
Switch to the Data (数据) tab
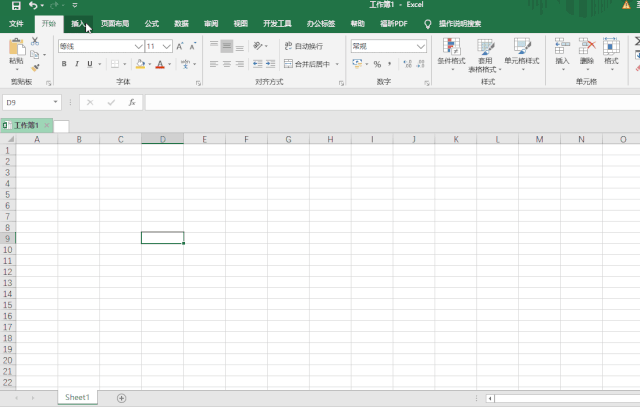click(181, 24)
